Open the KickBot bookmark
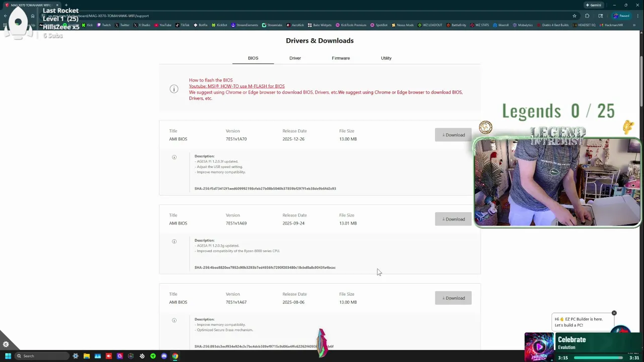This screenshot has width=644, height=362. point(219,25)
